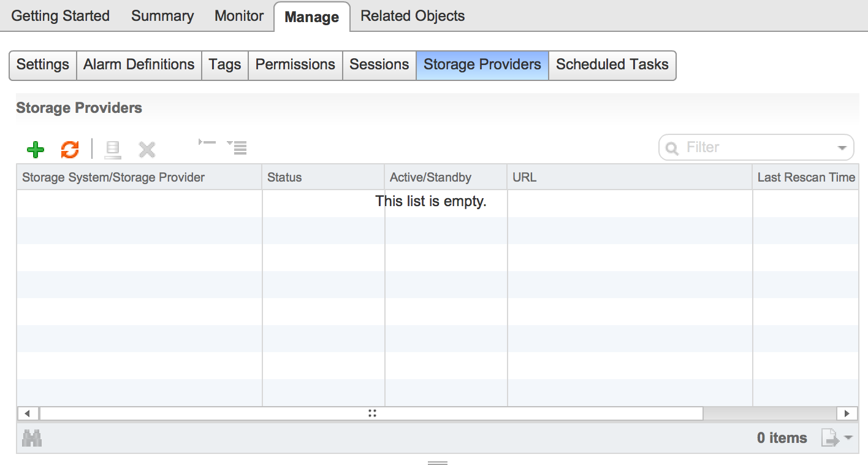Click the panel splitter handle at the bottom
868x465 pixels.
coord(438,463)
